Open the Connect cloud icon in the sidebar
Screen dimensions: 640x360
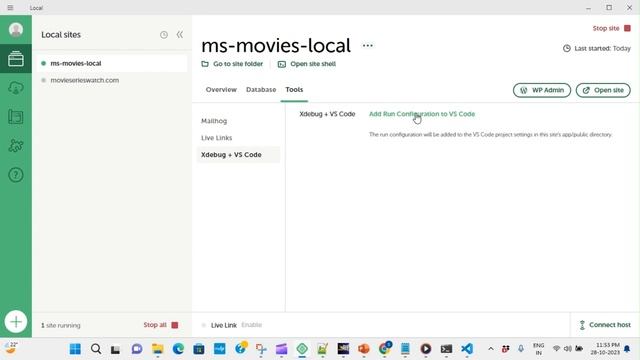click(x=16, y=88)
